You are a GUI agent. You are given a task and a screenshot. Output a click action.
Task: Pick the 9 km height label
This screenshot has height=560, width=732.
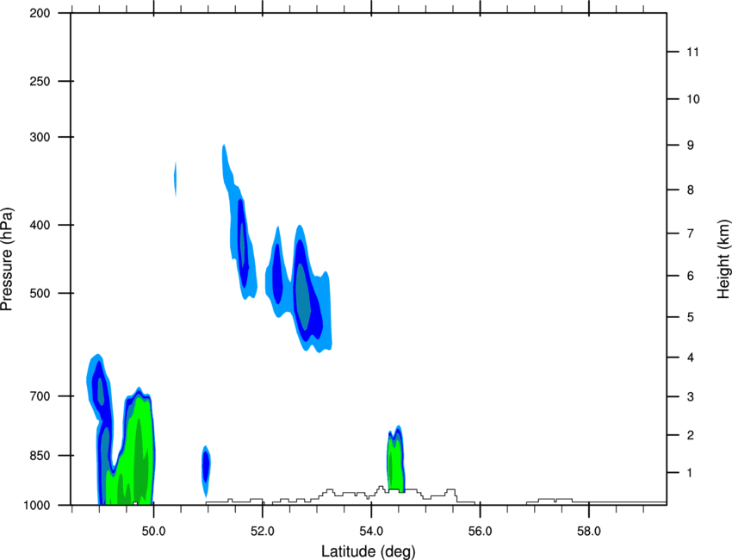click(690, 146)
